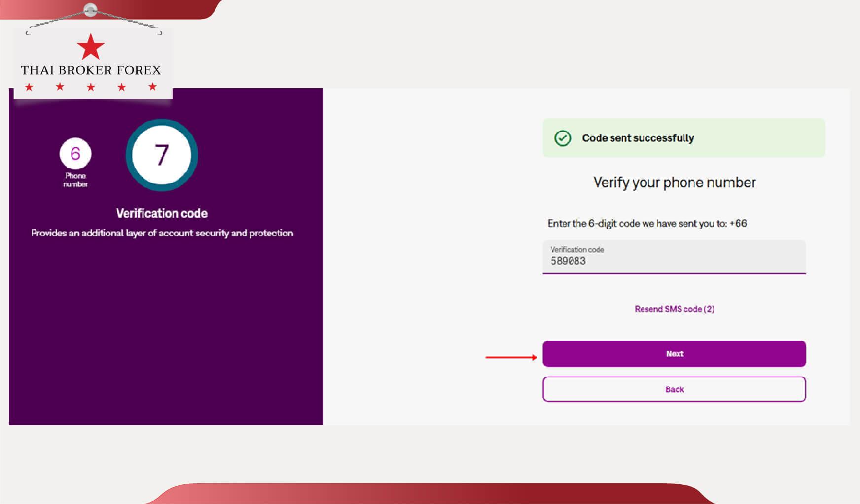Click the leftmost small red star in logo

(x=29, y=87)
